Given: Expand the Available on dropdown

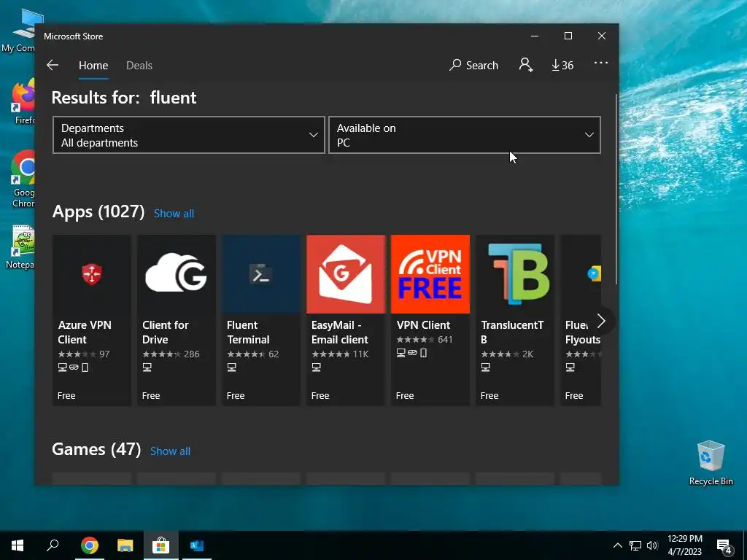Looking at the screenshot, I should (465, 135).
